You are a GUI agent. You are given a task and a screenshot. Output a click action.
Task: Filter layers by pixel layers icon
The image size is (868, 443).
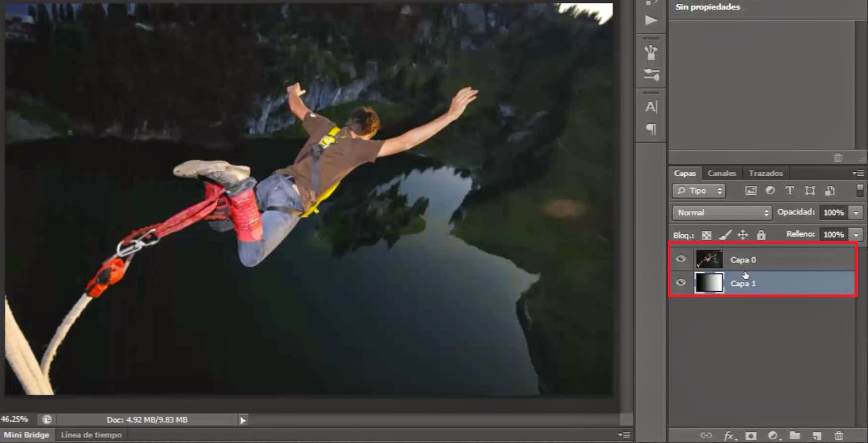[x=751, y=190]
